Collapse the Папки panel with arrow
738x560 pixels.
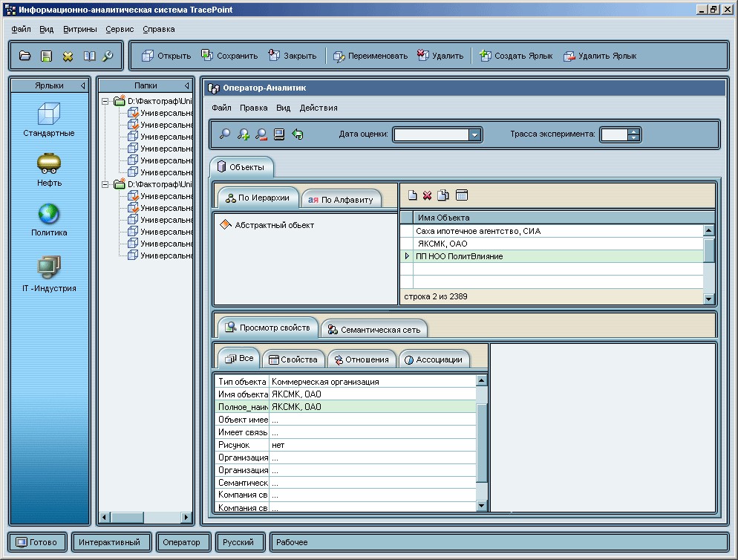tap(187, 85)
